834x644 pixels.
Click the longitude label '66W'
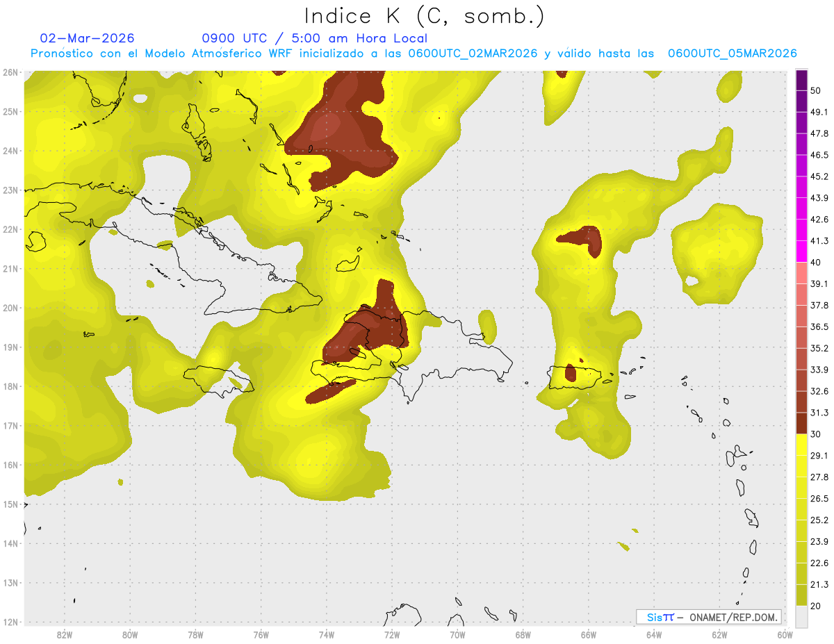pos(589,634)
